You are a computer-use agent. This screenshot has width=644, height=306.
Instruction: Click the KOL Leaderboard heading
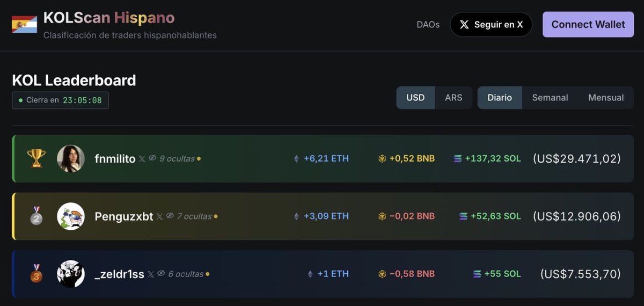[74, 81]
